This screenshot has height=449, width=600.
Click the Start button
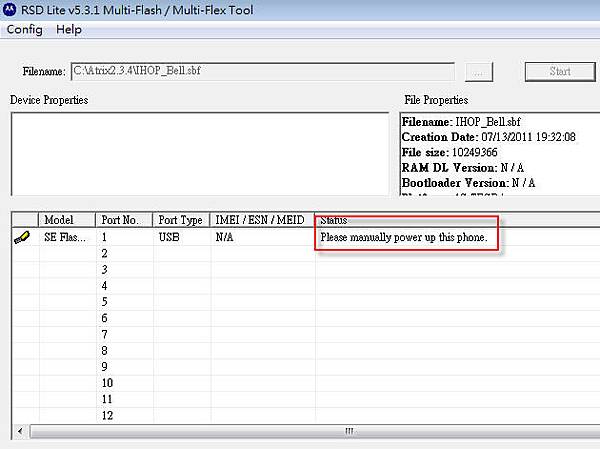point(560,72)
